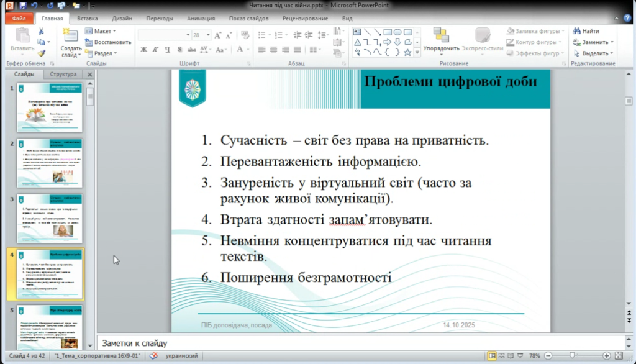636x364 pixels.
Task: Pick the star shape in shapes gallery
Action: pos(408,53)
